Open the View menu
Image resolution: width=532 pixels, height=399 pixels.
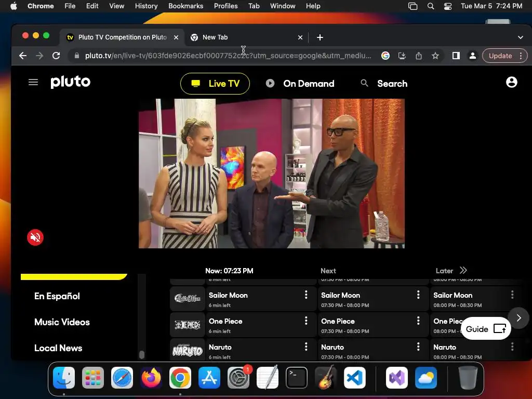point(116,6)
